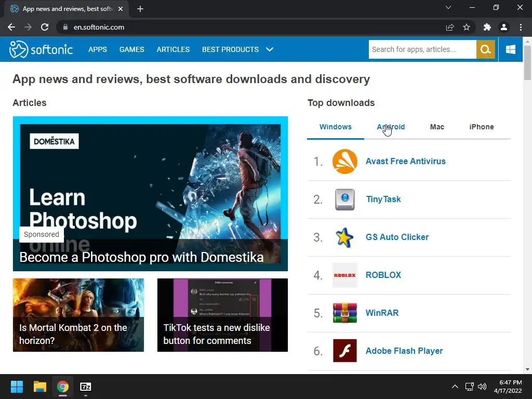This screenshot has width=532, height=399.
Task: Open 7-Zip from the taskbar
Action: 86,387
